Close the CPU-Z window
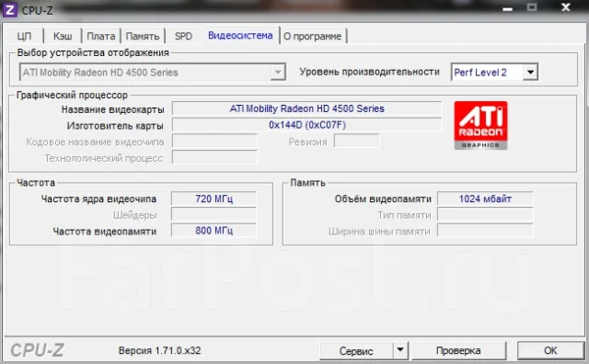 (x=566, y=7)
